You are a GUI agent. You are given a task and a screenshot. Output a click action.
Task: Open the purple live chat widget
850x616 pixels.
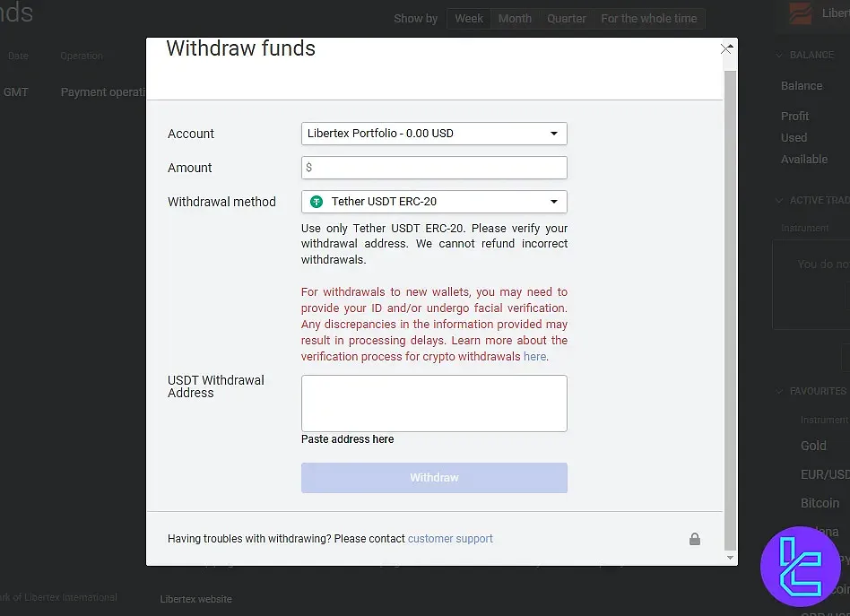coord(801,567)
